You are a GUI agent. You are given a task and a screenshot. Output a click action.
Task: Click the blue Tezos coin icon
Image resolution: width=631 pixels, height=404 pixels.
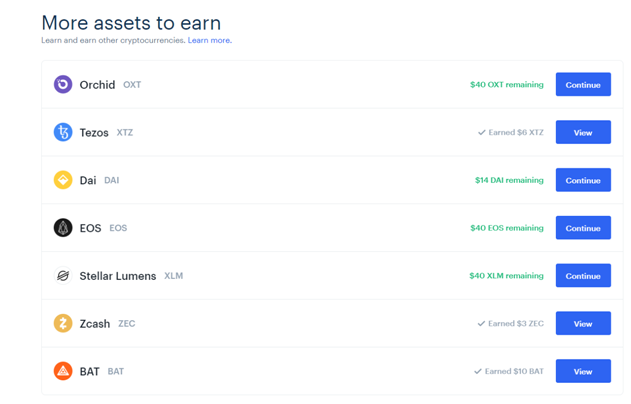[63, 132]
